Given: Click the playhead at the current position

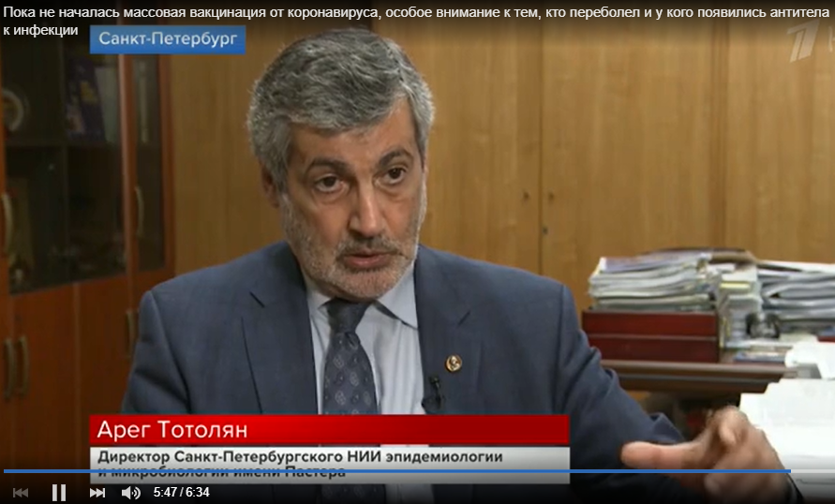Looking at the screenshot, I should [x=790, y=471].
